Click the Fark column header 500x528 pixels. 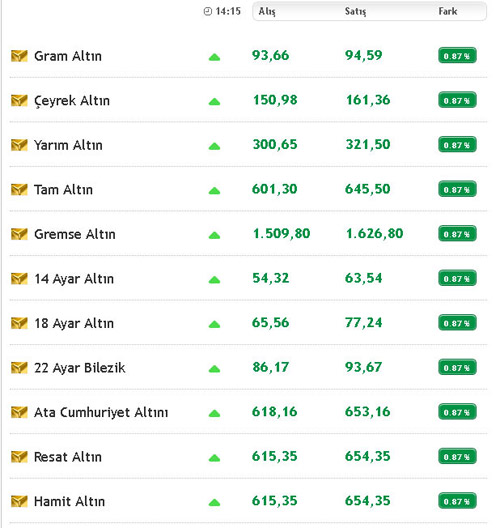(x=448, y=11)
